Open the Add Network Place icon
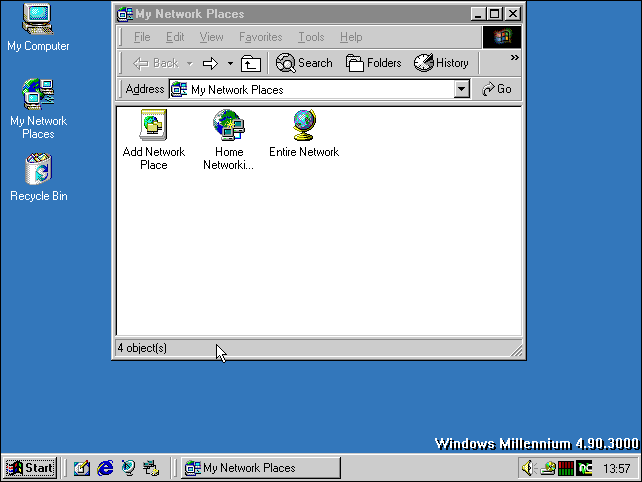This screenshot has width=642, height=482. point(154,140)
